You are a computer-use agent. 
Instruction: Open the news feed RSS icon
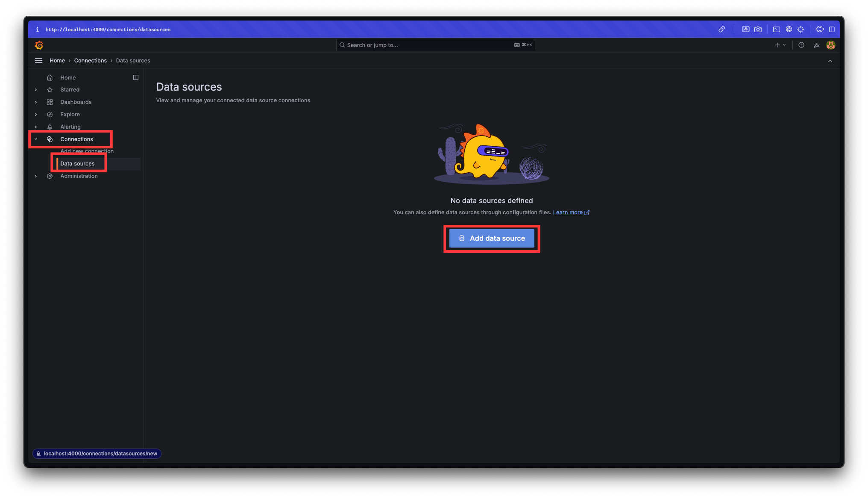point(816,45)
